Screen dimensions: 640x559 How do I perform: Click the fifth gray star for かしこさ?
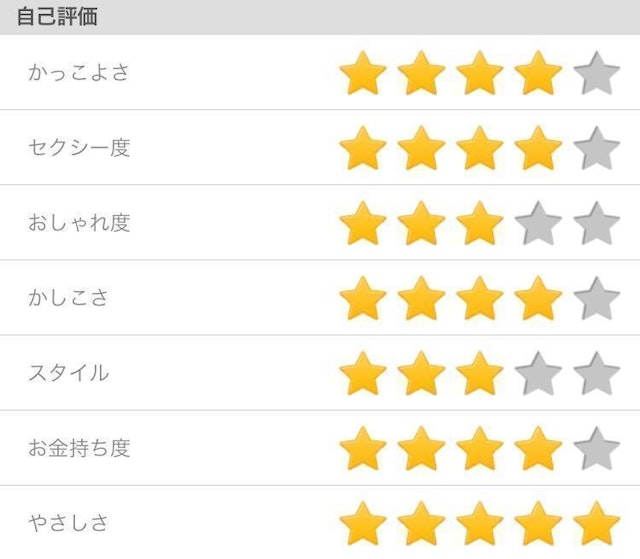point(597,298)
